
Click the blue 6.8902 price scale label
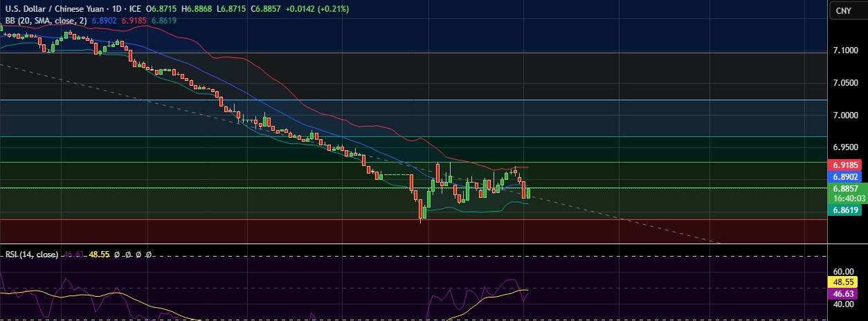[x=845, y=177]
